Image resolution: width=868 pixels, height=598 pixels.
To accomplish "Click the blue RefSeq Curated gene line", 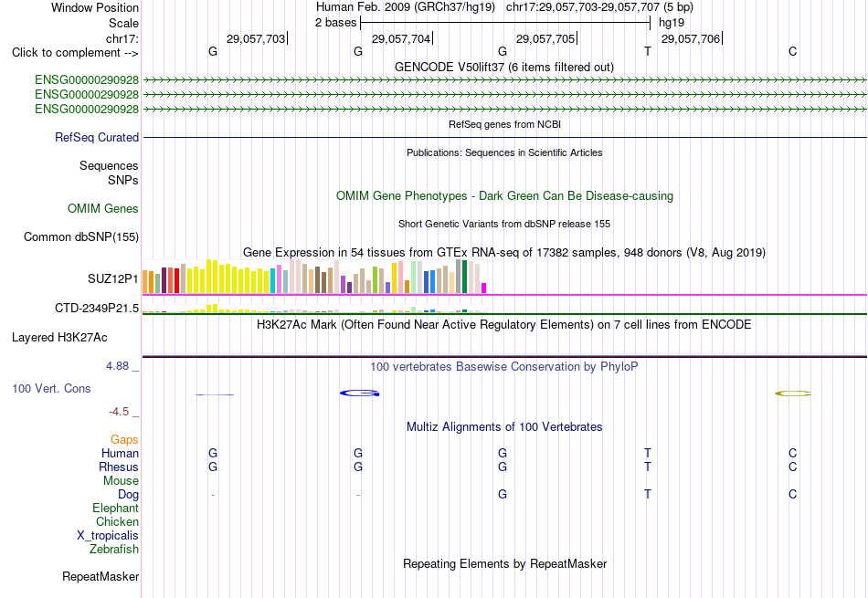I will (505, 137).
